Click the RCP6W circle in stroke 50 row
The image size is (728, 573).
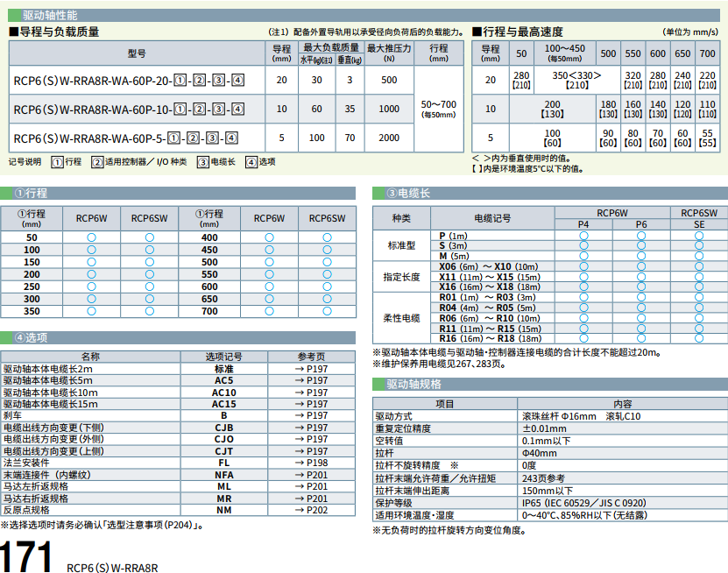(91, 237)
